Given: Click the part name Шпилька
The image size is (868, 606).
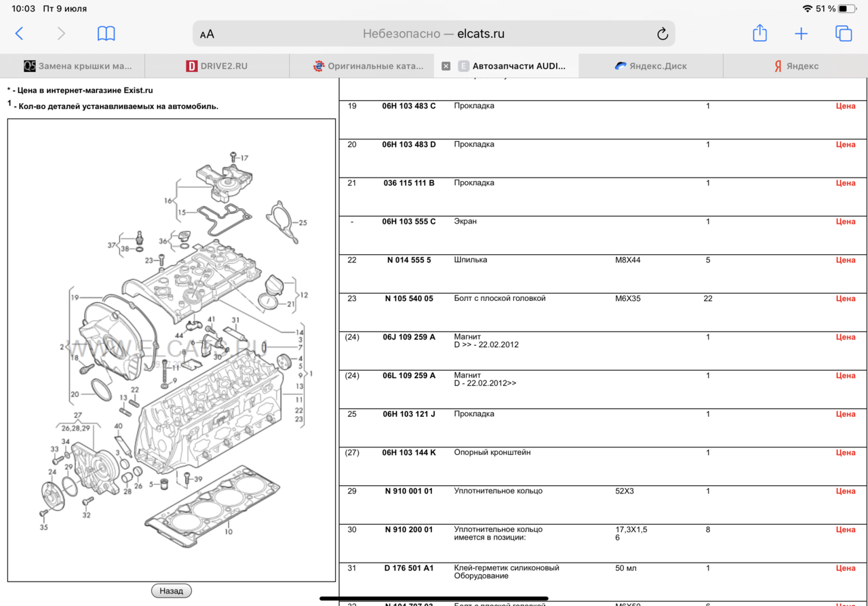Looking at the screenshot, I should [471, 260].
